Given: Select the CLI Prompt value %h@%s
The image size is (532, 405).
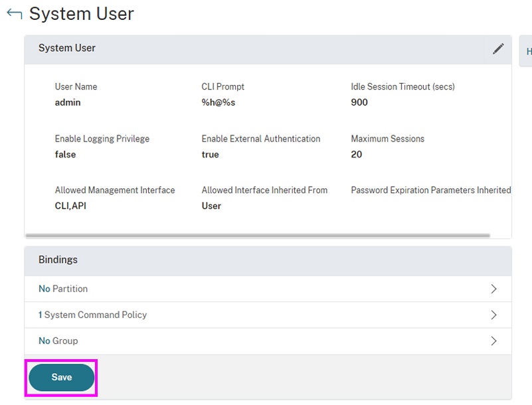Looking at the screenshot, I should coord(219,102).
